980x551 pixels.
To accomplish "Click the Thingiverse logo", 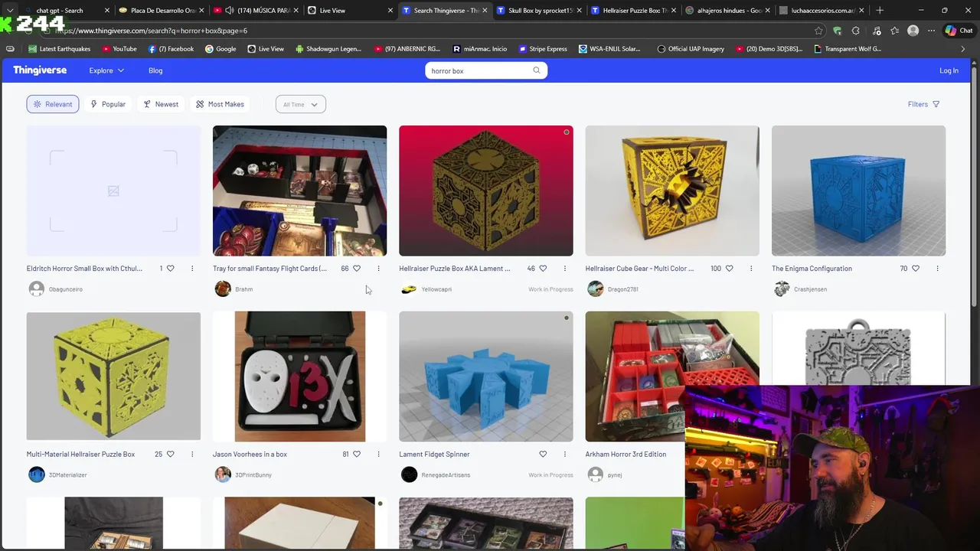I will tap(40, 70).
